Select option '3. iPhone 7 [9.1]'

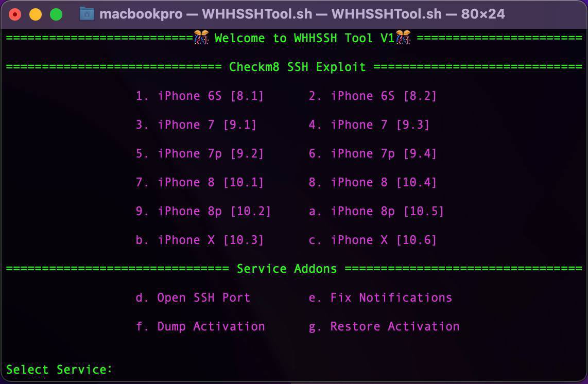[196, 125]
